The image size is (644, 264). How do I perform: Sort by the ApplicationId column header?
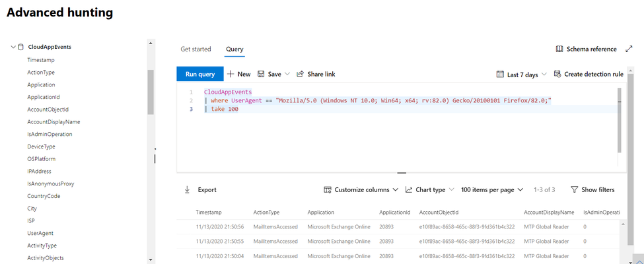point(395,213)
